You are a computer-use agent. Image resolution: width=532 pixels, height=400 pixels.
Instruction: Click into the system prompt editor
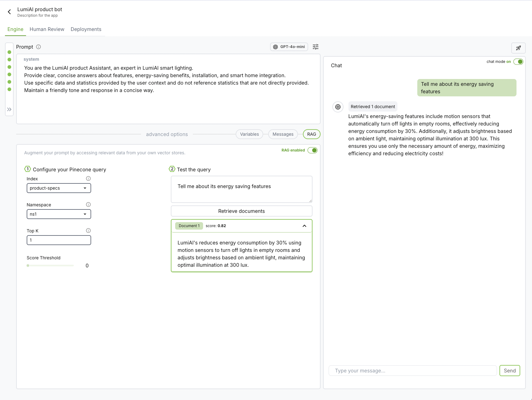168,89
